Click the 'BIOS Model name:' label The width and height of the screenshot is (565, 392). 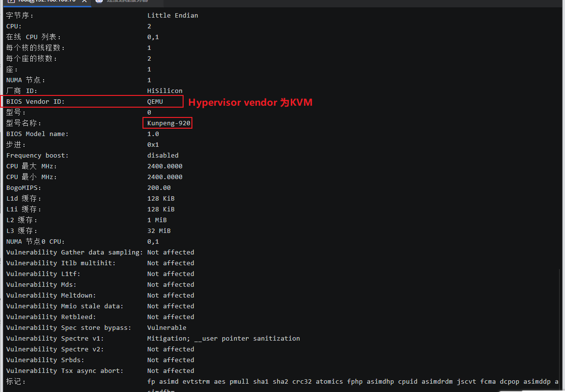click(37, 134)
